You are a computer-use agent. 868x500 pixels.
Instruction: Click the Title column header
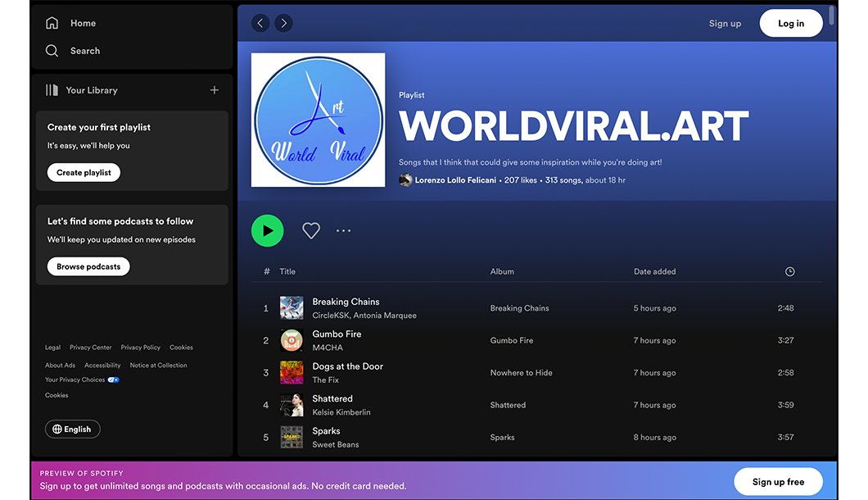click(x=287, y=271)
